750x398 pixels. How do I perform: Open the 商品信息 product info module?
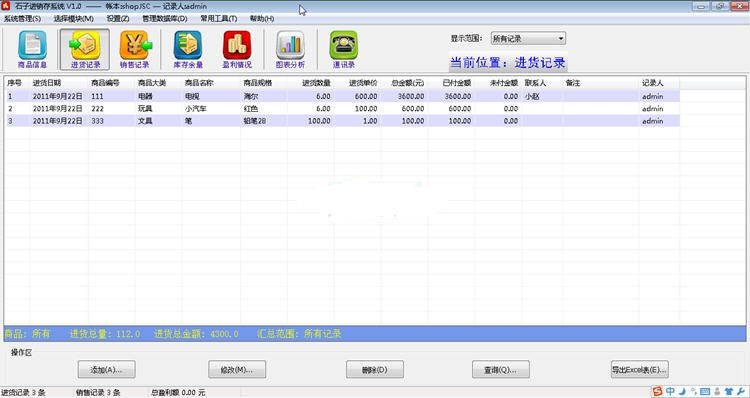coord(32,49)
